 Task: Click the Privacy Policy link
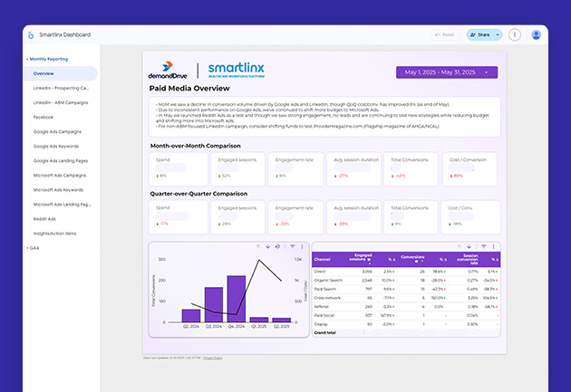tap(213, 358)
